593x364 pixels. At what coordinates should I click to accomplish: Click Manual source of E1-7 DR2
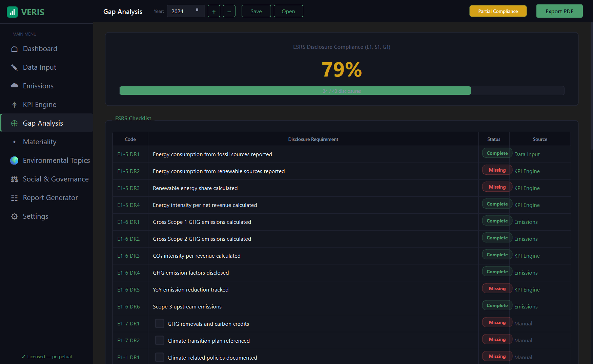pos(523,340)
